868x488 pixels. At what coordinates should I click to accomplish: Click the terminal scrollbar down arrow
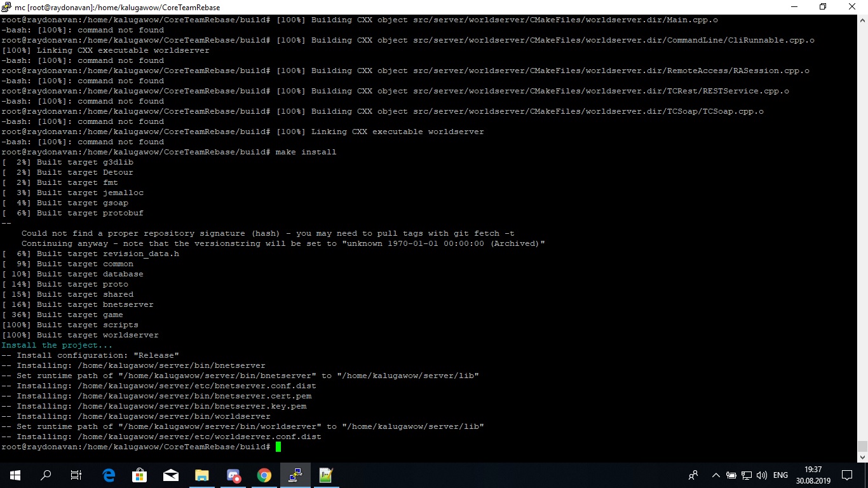pyautogui.click(x=862, y=457)
